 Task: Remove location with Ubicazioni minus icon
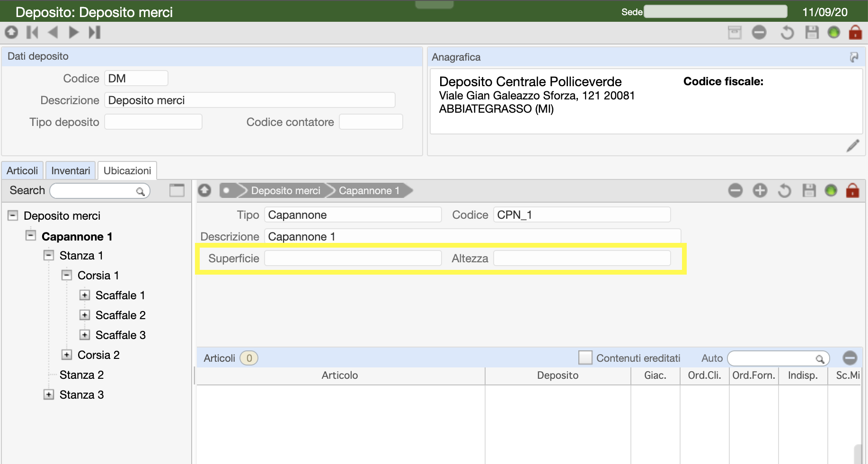735,190
